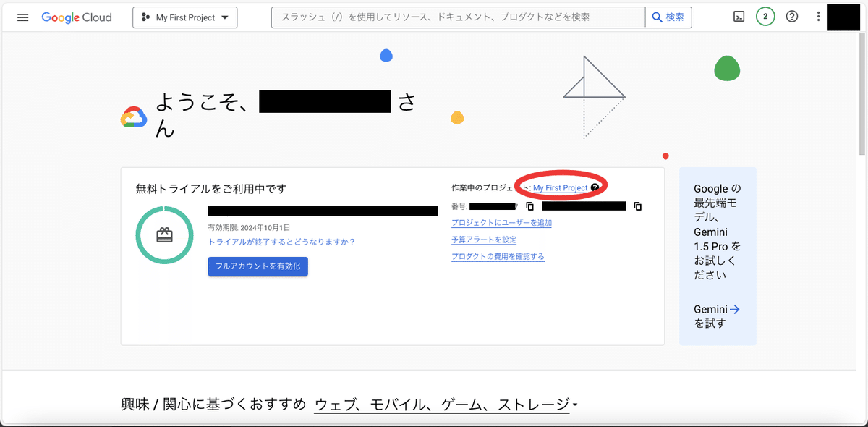Click the page vertical scrollbar
The height and width of the screenshot is (427, 868).
click(862, 94)
